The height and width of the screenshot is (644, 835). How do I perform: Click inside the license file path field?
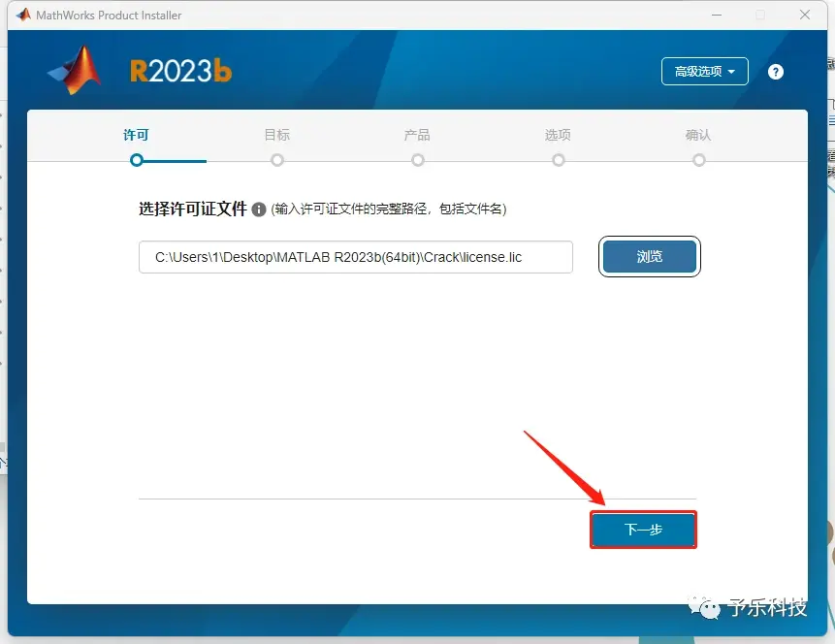(356, 257)
